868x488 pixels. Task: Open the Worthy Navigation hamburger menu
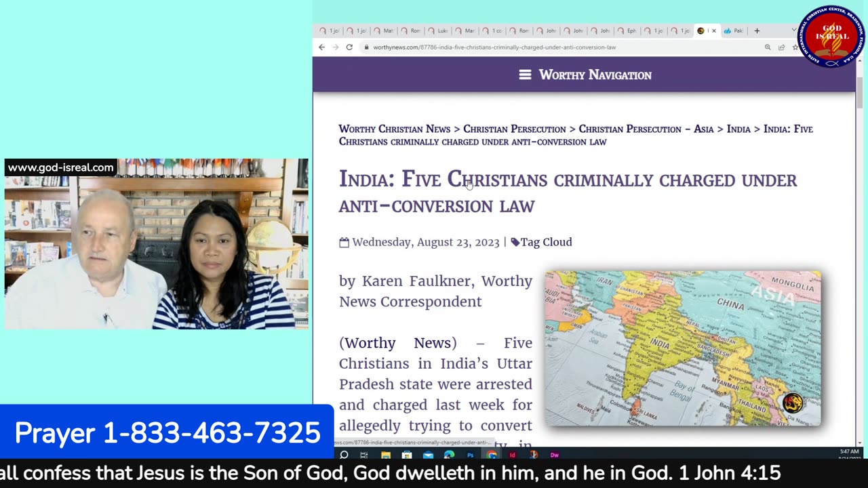tap(525, 75)
